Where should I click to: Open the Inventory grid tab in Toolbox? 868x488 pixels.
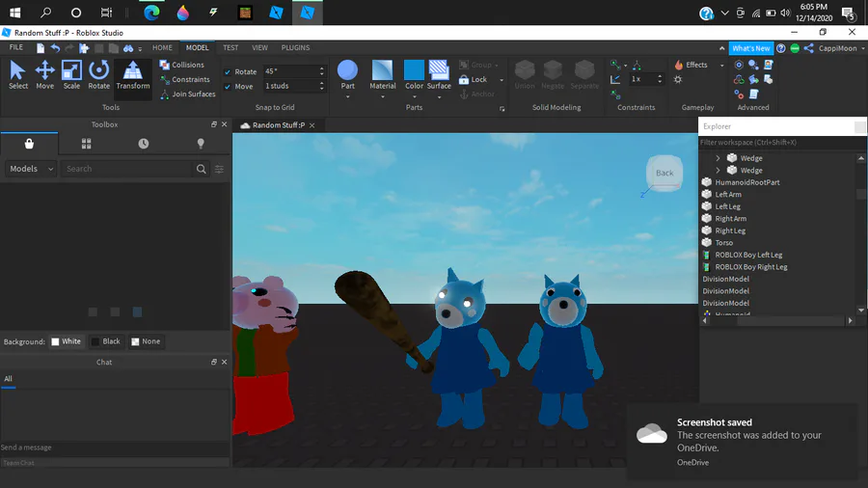(87, 144)
